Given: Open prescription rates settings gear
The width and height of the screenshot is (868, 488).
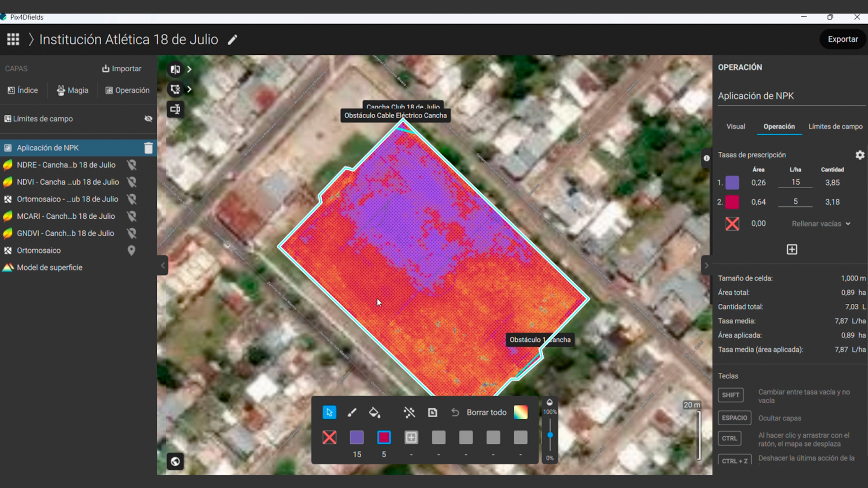Looking at the screenshot, I should point(860,155).
